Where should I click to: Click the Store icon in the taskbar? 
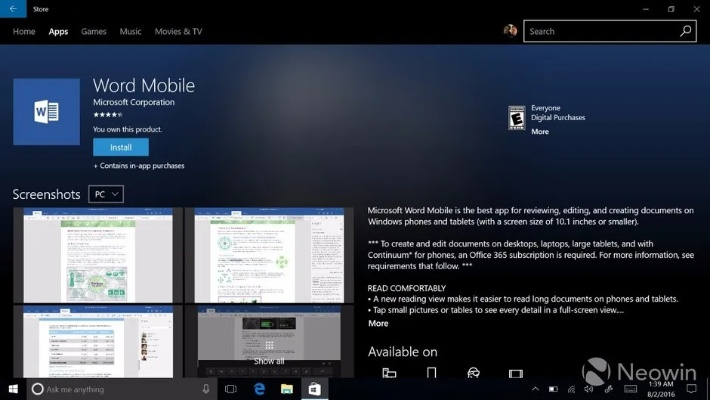click(x=314, y=388)
